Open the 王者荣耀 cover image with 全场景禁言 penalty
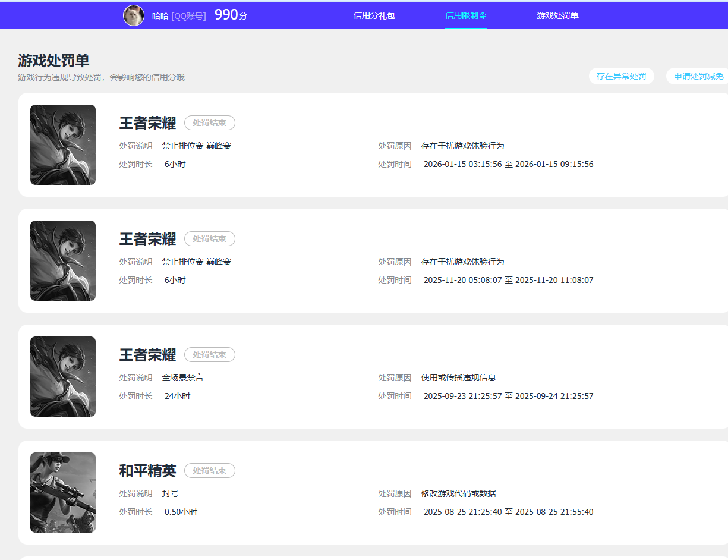This screenshot has height=560, width=728. 63,376
